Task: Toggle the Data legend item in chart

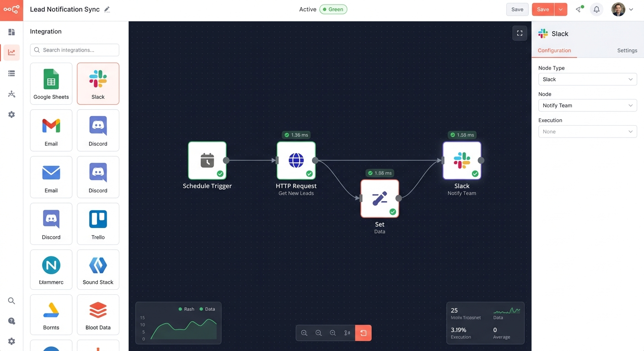Action: pyautogui.click(x=207, y=309)
